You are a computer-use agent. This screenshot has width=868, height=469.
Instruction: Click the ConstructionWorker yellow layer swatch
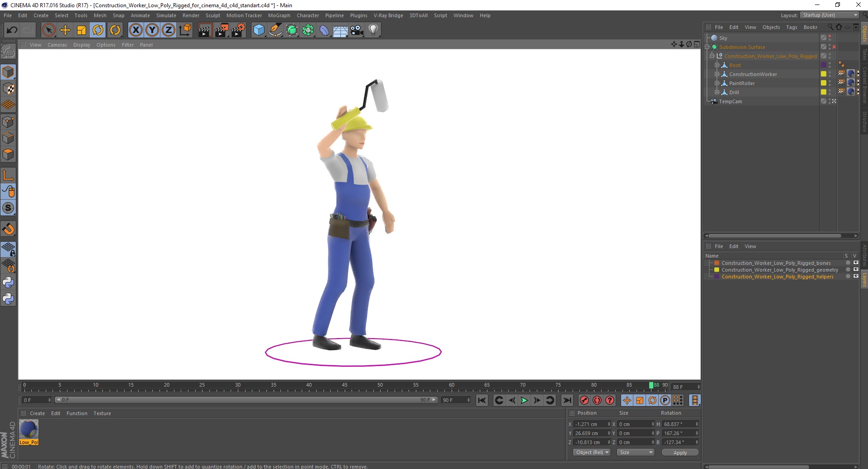823,74
